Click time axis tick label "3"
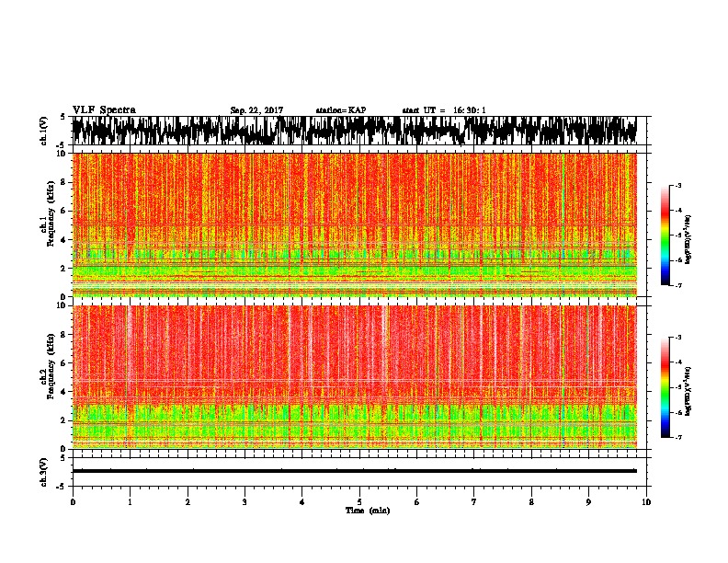 tap(245, 502)
